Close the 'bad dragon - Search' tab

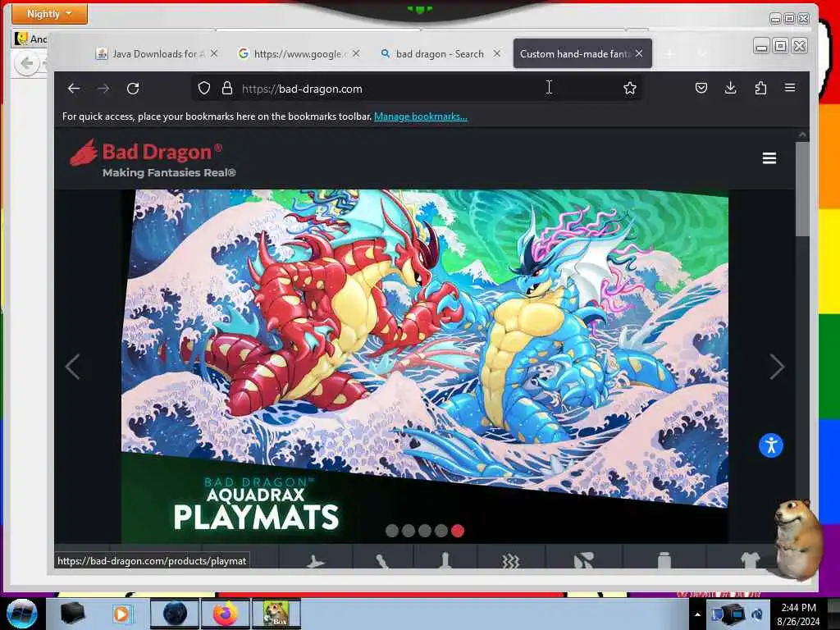pyautogui.click(x=496, y=53)
